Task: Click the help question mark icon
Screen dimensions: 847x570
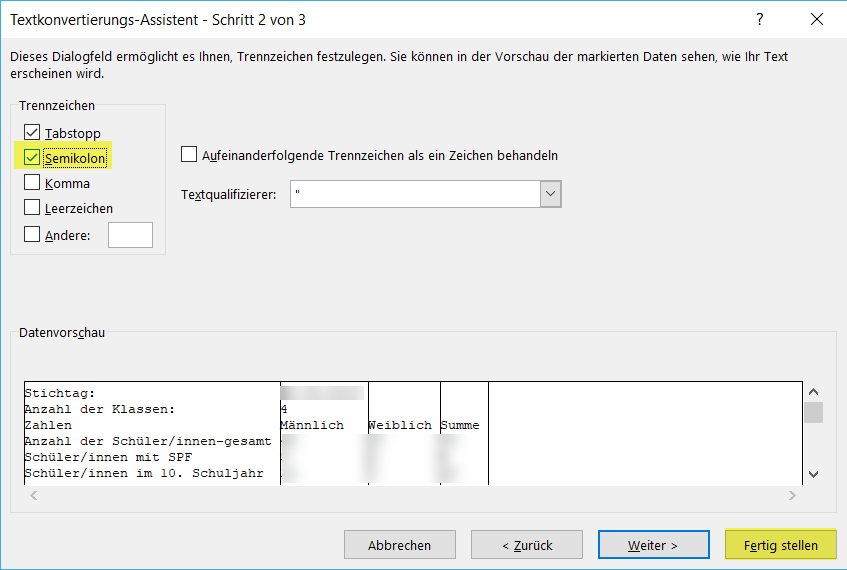Action: coord(760,19)
